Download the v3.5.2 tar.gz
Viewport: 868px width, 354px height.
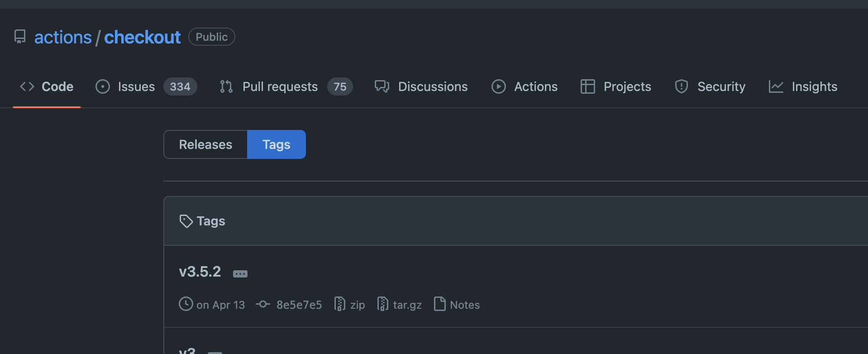coord(407,305)
